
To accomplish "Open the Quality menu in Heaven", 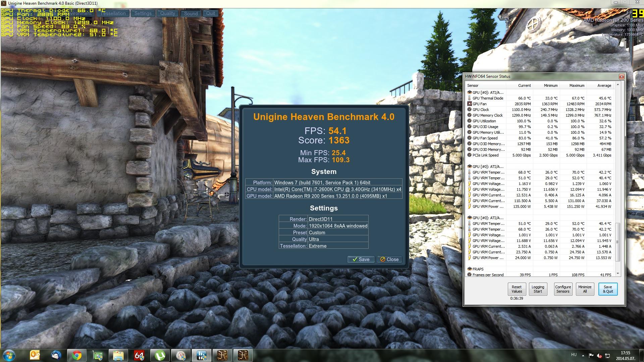I will point(167,13).
